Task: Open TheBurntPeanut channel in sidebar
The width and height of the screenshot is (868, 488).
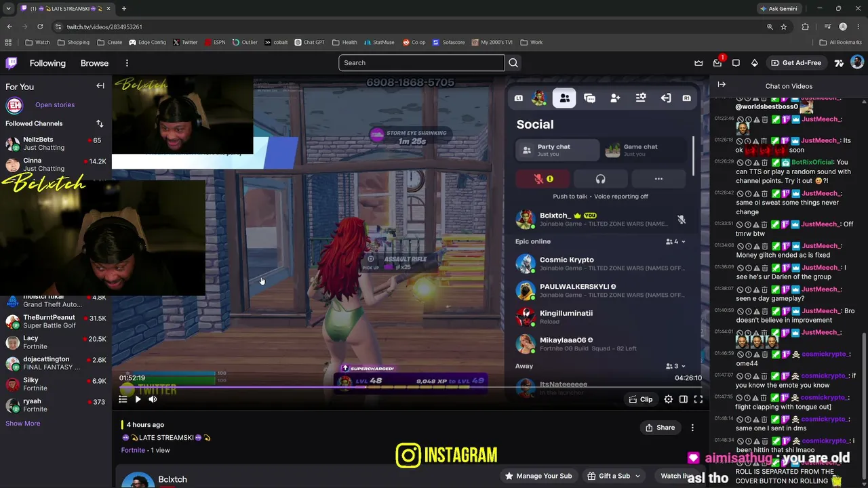Action: (56, 321)
